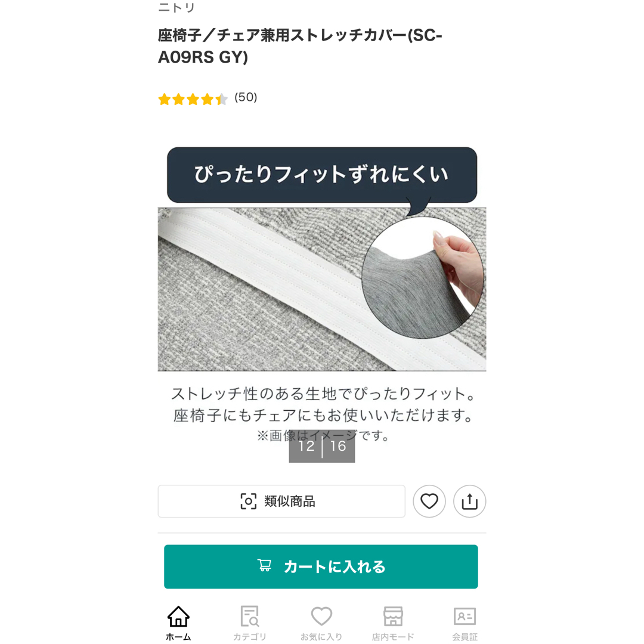644x644 pixels.
Task: Tap the camera scan icon in 類似商品
Action: [x=248, y=501]
